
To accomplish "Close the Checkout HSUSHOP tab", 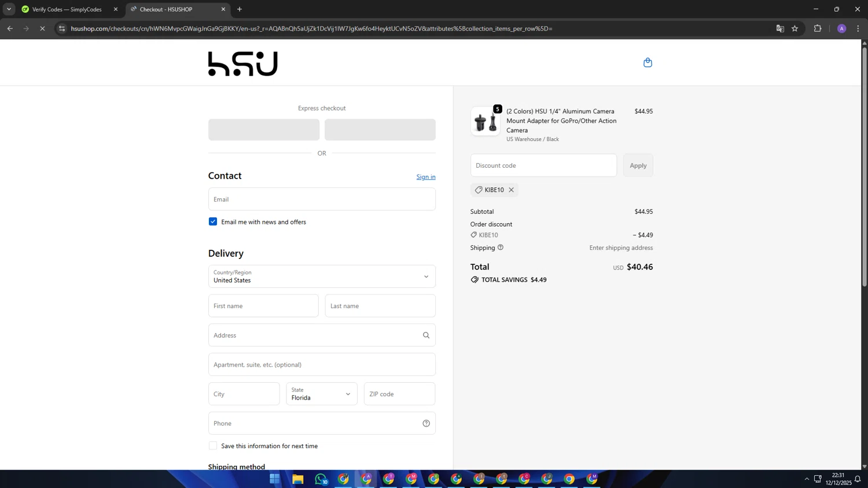I will pyautogui.click(x=223, y=9).
